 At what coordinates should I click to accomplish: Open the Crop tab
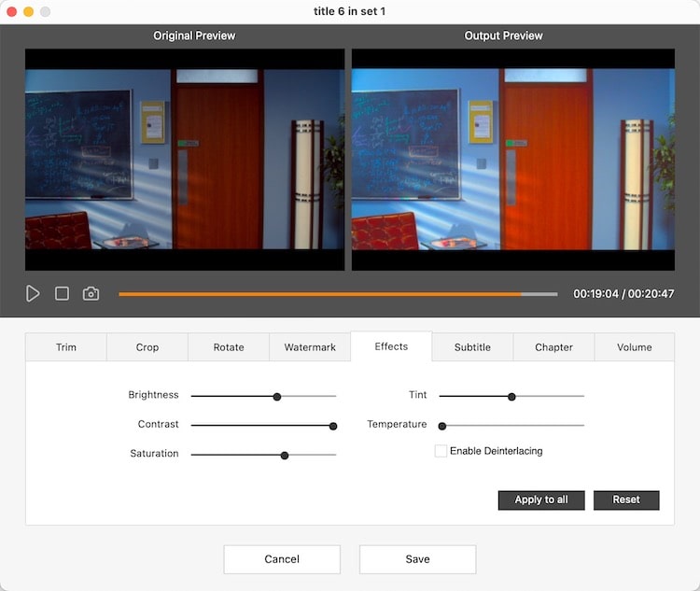coord(147,347)
